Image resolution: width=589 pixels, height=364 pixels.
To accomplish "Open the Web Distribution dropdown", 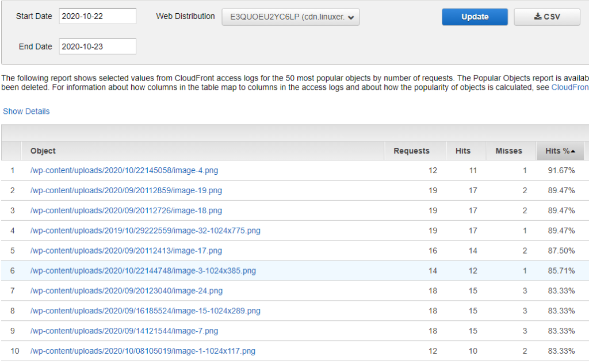I will coord(290,17).
